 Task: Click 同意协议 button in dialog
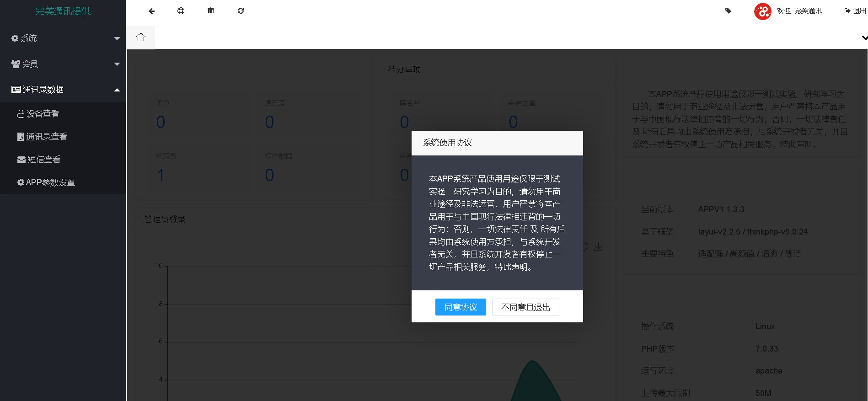click(461, 307)
